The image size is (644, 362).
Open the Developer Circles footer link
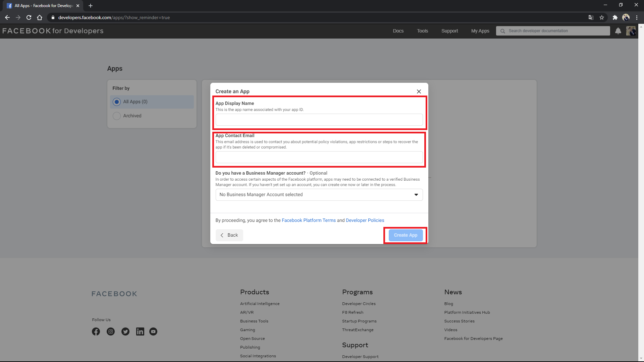[x=359, y=304]
